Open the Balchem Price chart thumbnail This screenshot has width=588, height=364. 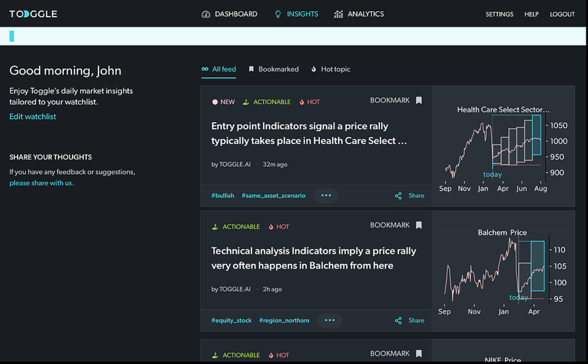[503, 271]
